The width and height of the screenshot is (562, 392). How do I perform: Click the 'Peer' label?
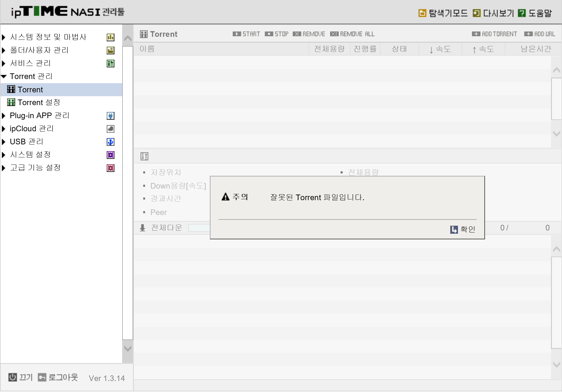coord(159,212)
